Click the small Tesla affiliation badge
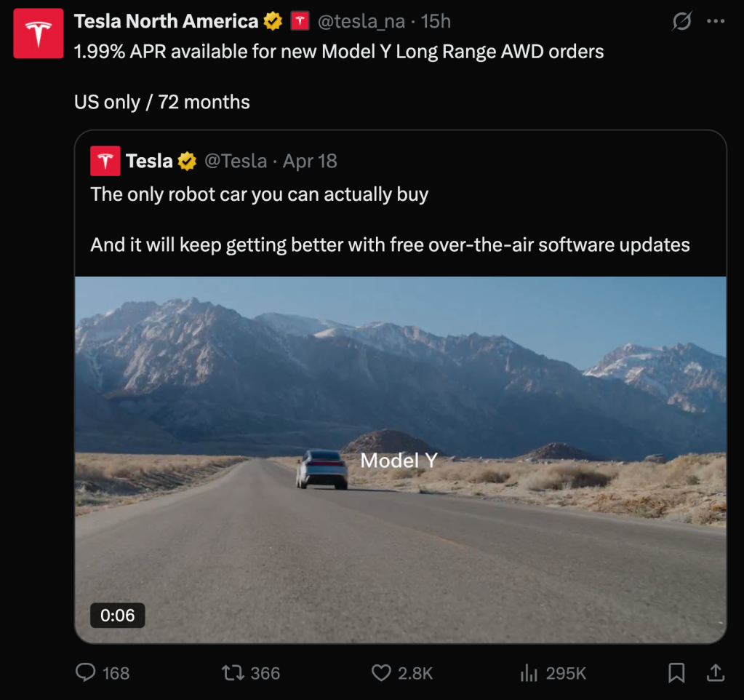 (300, 22)
